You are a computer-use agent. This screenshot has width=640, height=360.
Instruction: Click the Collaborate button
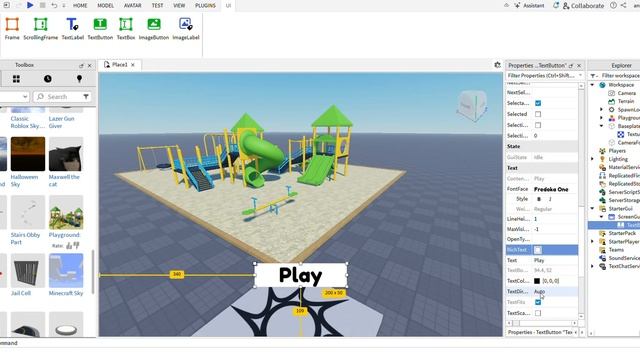click(583, 6)
